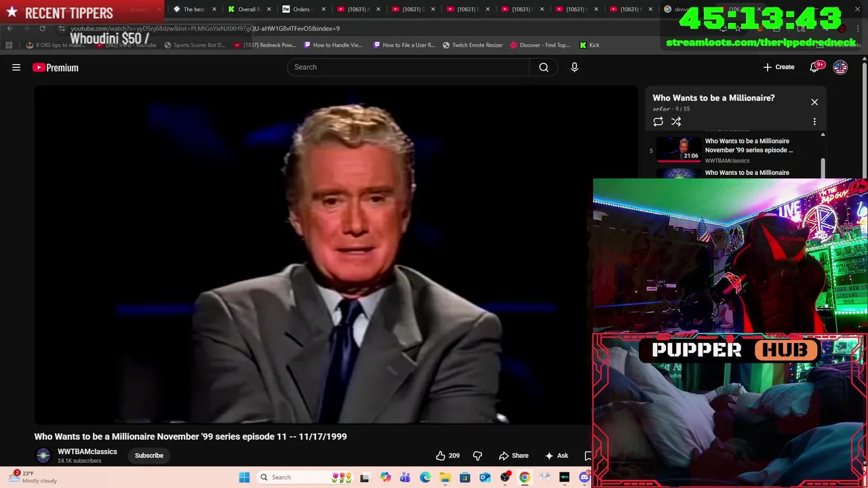Dislike the video with thumbs down

[x=477, y=455]
